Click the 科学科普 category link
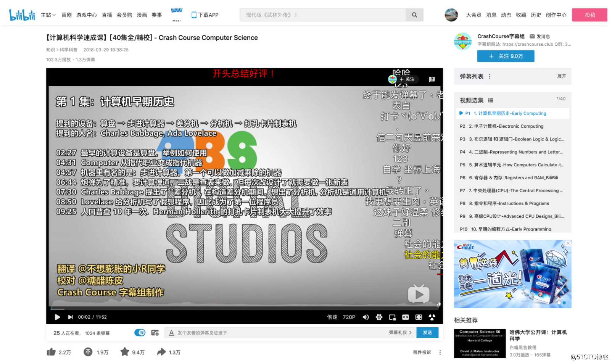This screenshot has height=364, width=612. [x=68, y=50]
